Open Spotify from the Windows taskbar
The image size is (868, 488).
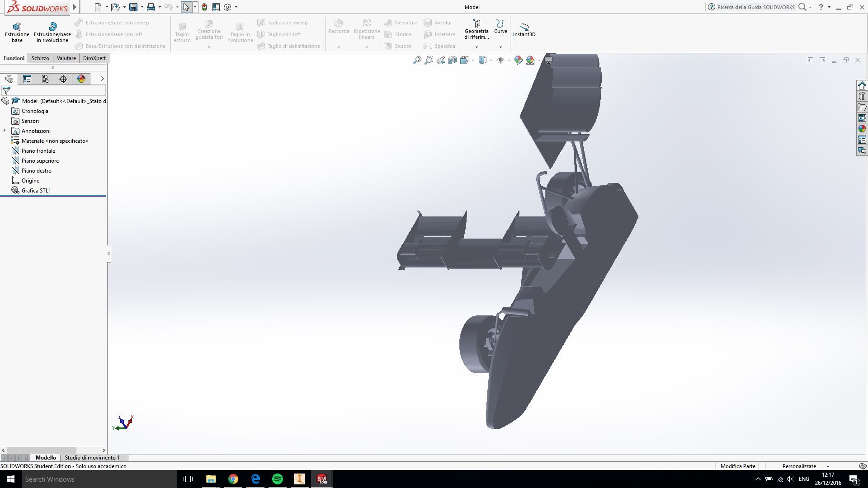278,479
